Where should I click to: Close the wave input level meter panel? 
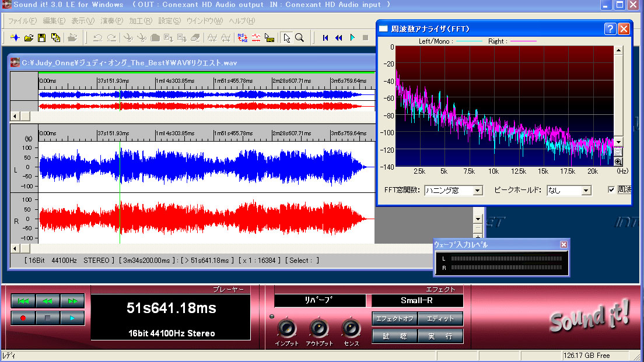[563, 245]
